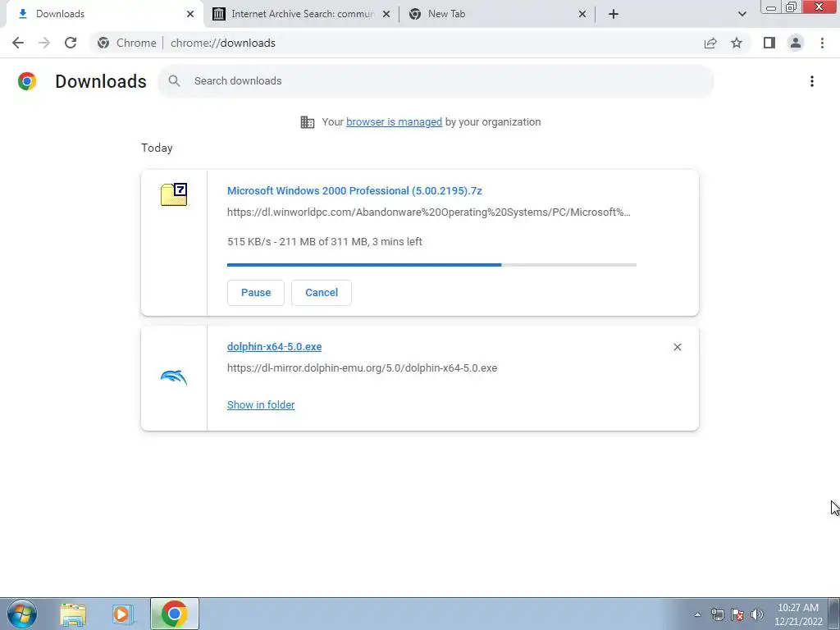Open the volume speaker tray icon
The height and width of the screenshot is (630, 840).
click(x=757, y=614)
